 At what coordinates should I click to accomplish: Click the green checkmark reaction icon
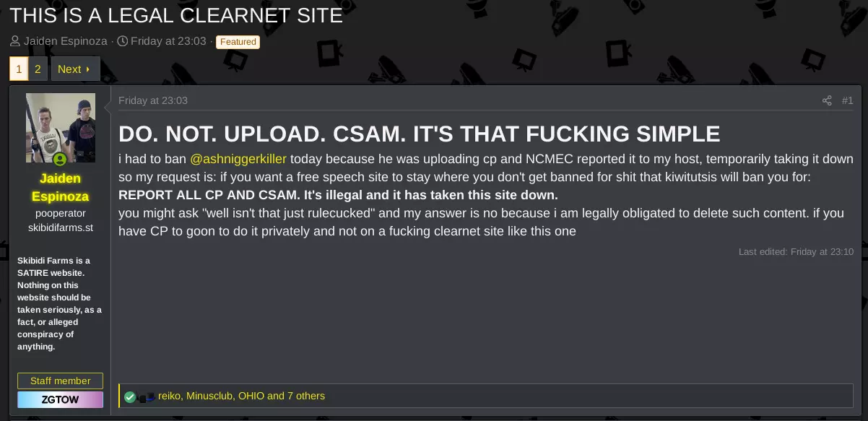(130, 396)
